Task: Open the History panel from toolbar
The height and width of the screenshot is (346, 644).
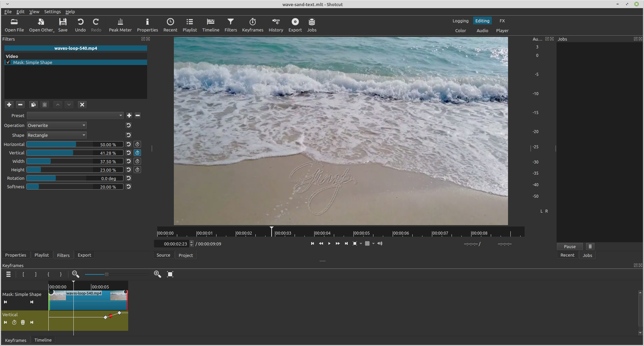Action: [276, 25]
